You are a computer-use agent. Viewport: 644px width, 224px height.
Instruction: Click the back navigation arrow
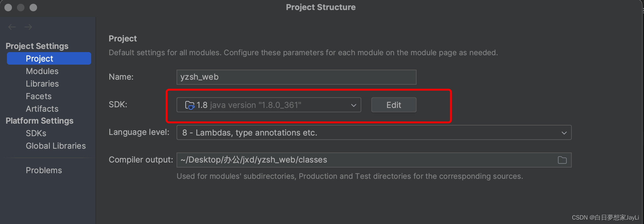pos(12,27)
